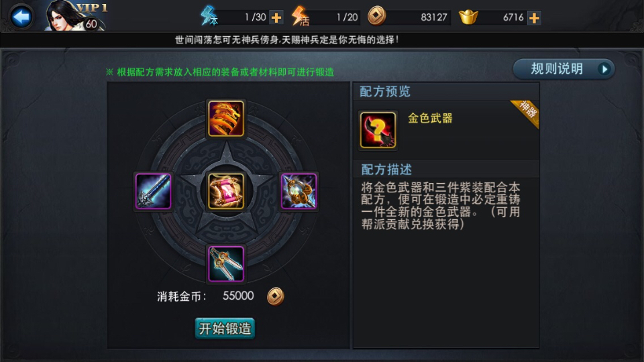Image resolution: width=644 pixels, height=362 pixels.
Task: Select the golden dragon weapon slot
Action: 226,119
